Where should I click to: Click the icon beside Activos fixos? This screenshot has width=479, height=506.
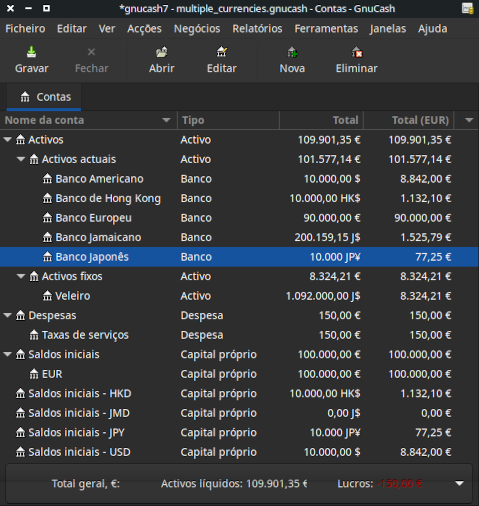34,276
